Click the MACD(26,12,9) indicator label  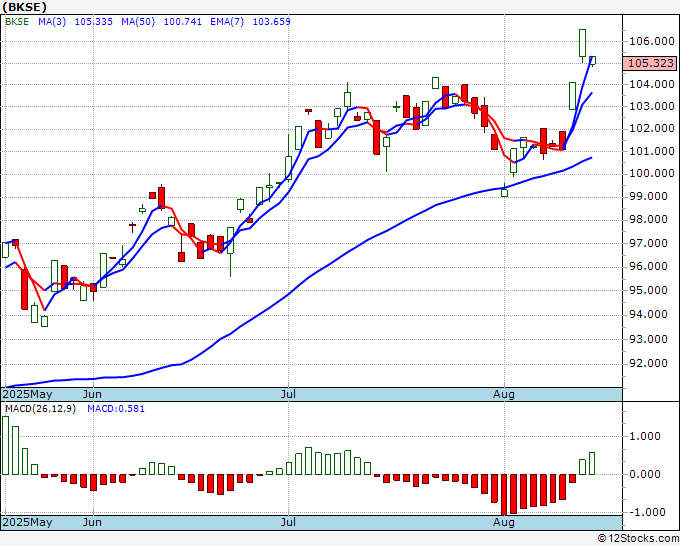tap(40, 409)
